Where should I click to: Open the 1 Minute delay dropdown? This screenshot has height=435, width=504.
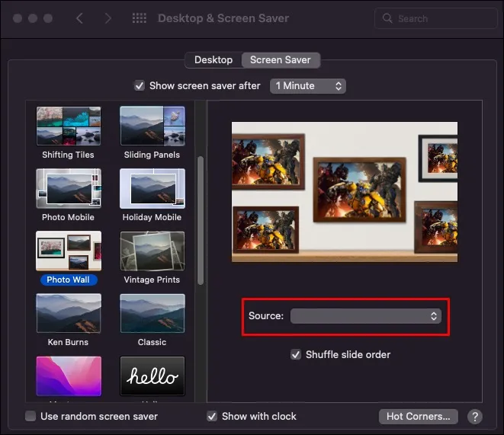308,86
